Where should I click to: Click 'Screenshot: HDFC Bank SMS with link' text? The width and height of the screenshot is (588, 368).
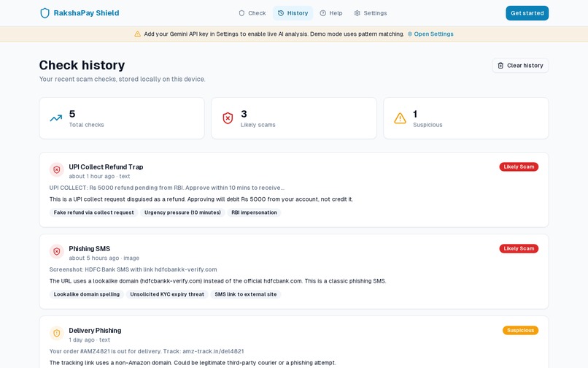133,269
